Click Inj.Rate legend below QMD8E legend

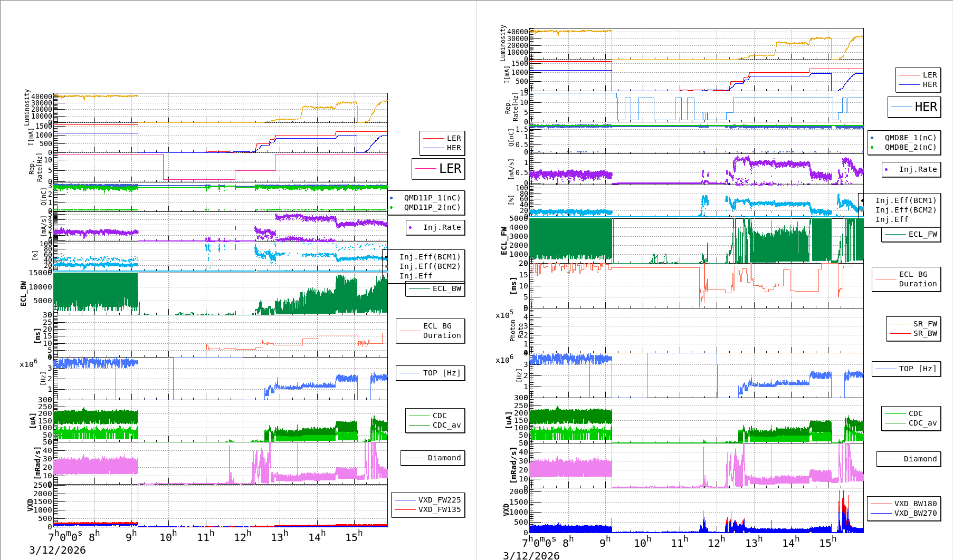point(918,169)
